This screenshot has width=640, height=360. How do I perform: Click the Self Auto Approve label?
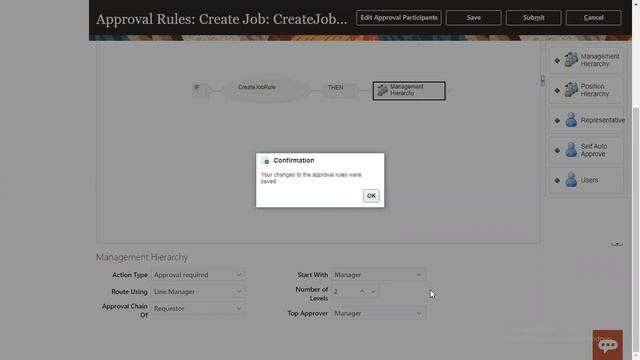pos(594,150)
